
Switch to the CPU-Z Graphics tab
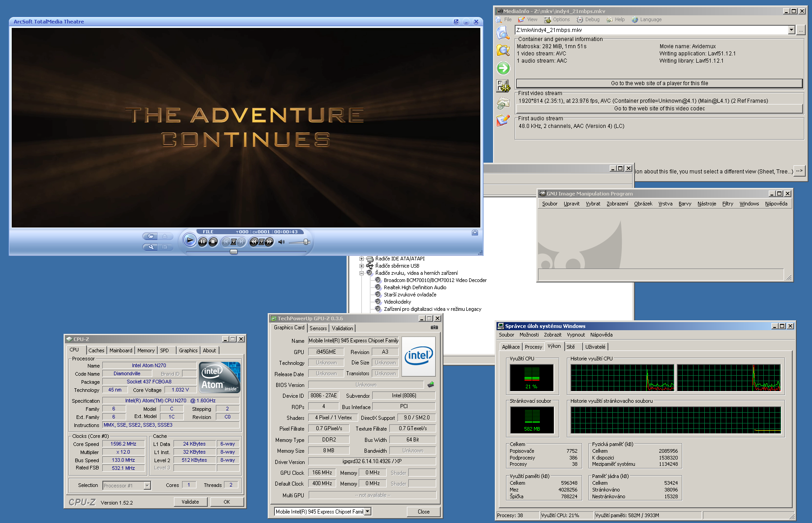pyautogui.click(x=188, y=350)
